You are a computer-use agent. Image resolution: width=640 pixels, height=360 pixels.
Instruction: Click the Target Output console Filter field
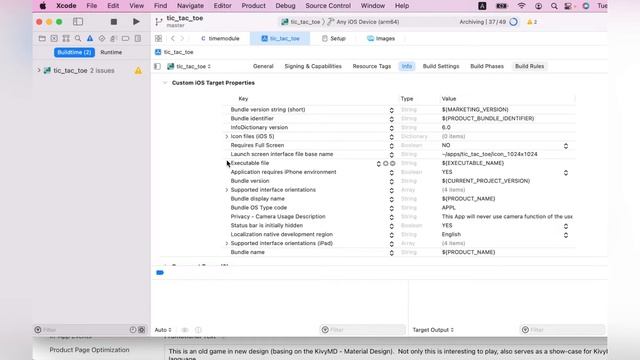(561, 330)
